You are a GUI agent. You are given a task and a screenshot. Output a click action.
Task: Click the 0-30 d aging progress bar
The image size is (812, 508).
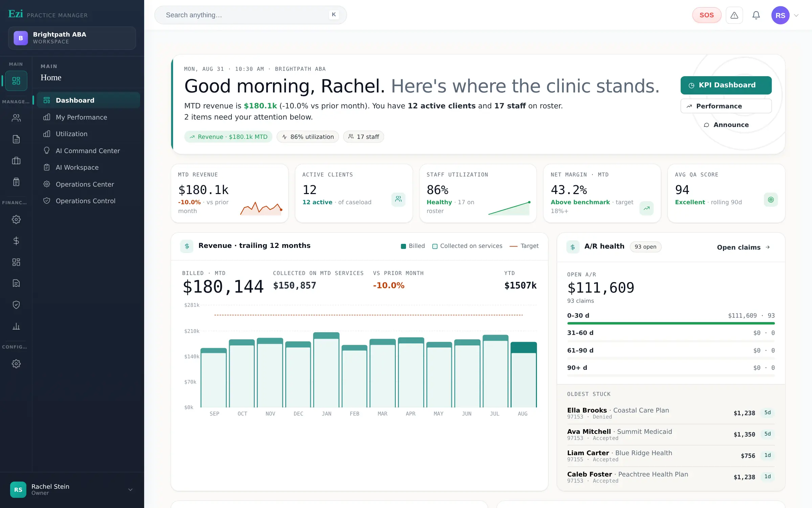[x=671, y=323]
